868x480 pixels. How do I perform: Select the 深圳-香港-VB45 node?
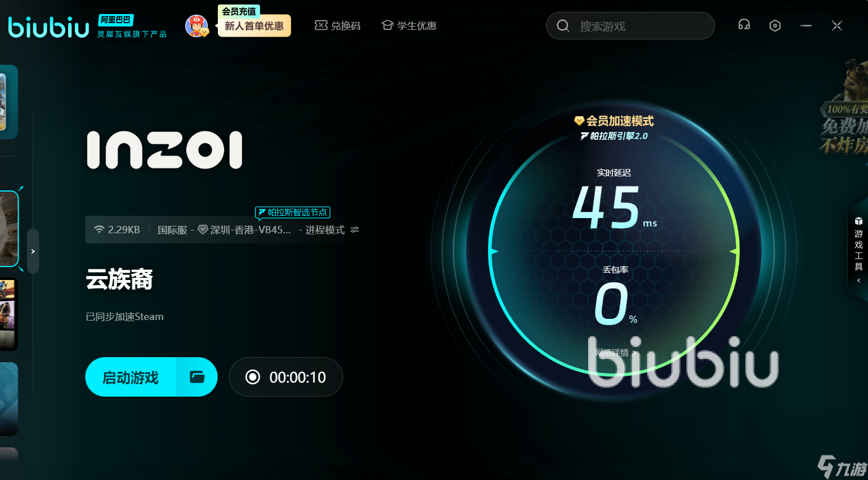coord(245,230)
